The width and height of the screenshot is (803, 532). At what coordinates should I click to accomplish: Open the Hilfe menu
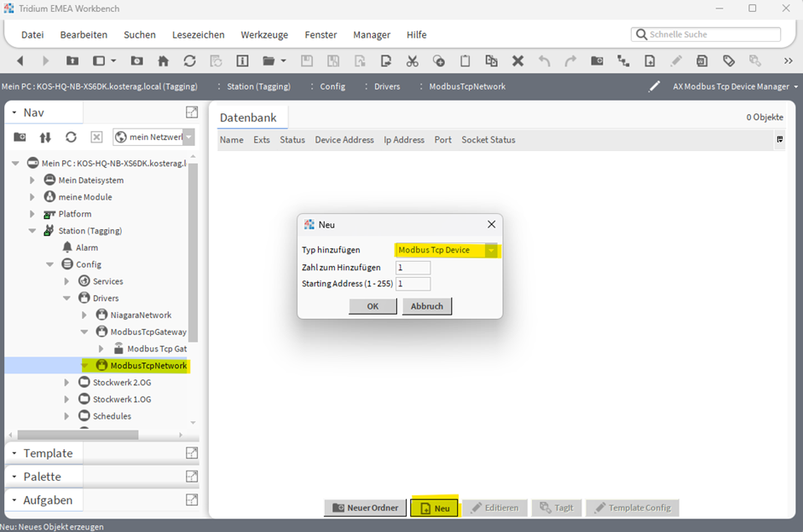(416, 35)
